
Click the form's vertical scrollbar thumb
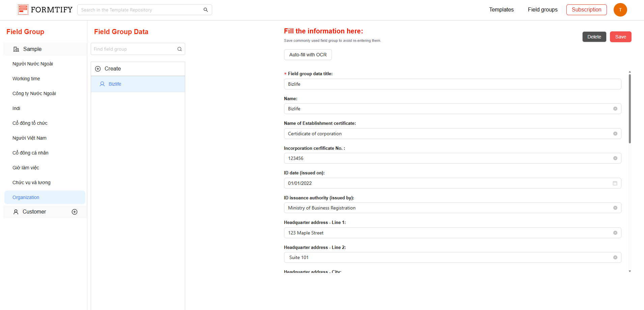[x=629, y=108]
